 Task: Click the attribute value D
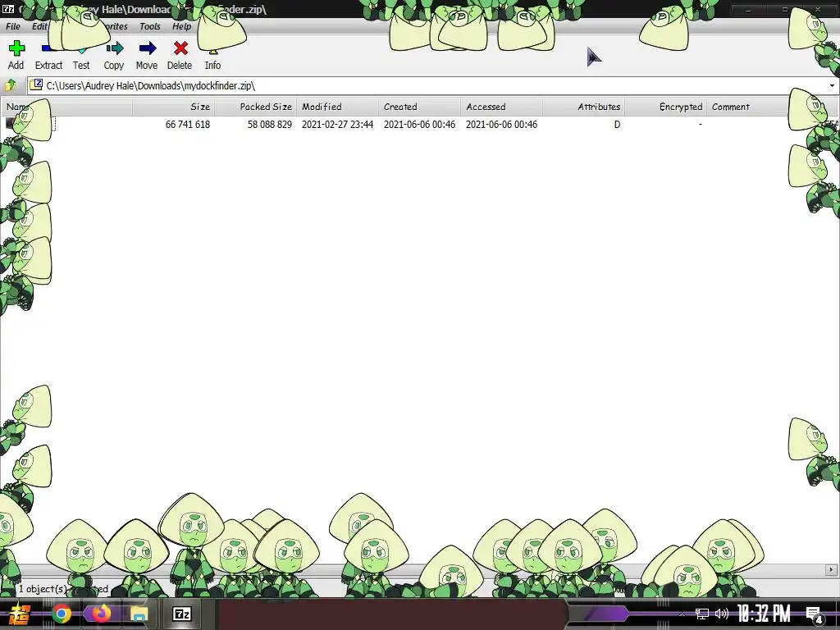617,125
